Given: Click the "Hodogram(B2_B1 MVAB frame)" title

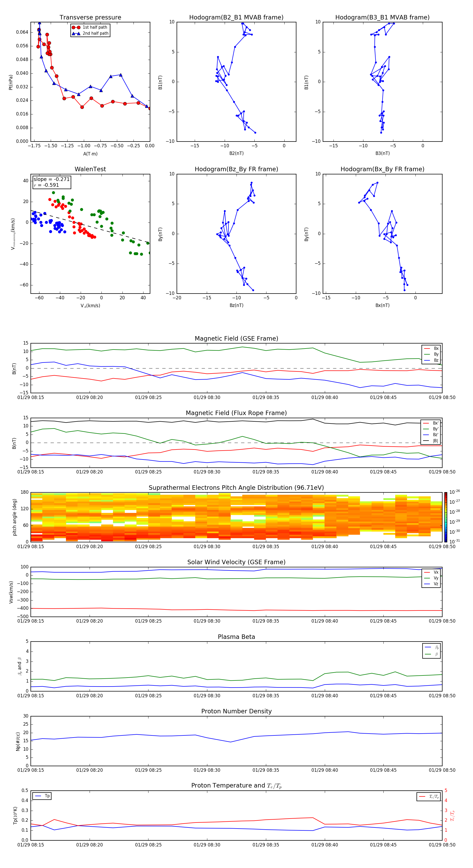Looking at the screenshot, I should point(236,18).
